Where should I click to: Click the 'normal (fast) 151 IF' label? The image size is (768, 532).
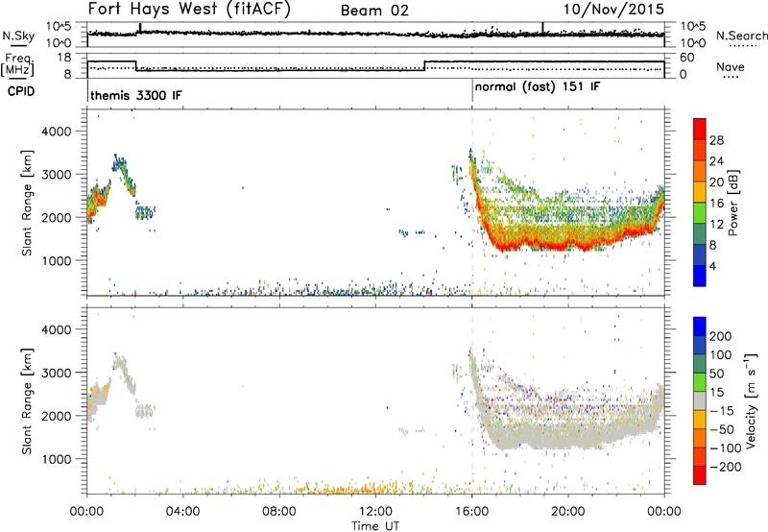[x=538, y=87]
